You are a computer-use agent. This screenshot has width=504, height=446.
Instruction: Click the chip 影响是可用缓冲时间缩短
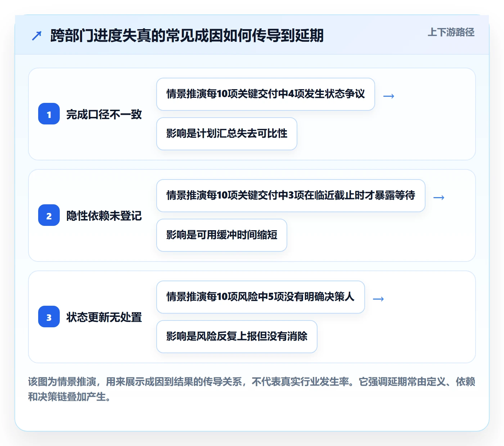pyautogui.click(x=222, y=235)
